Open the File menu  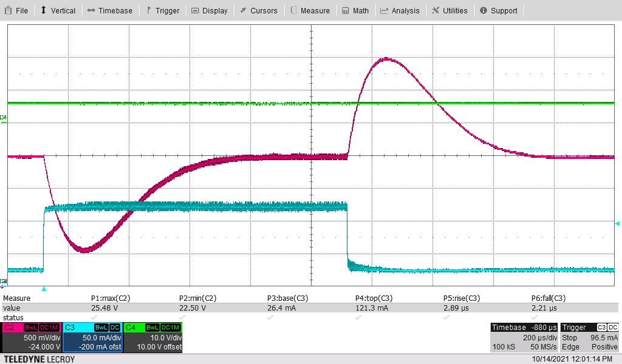(x=16, y=10)
